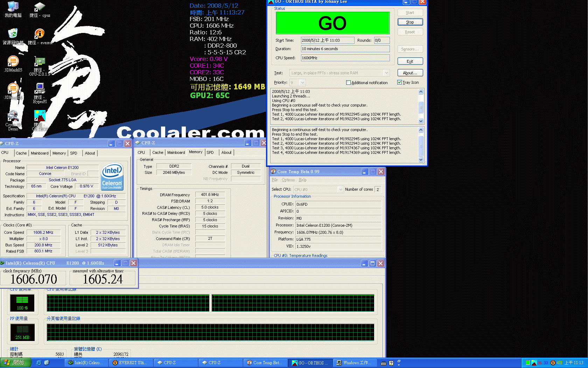This screenshot has width=588, height=368.
Task: Click the disabled Start button in ORTHOS
Action: [410, 13]
